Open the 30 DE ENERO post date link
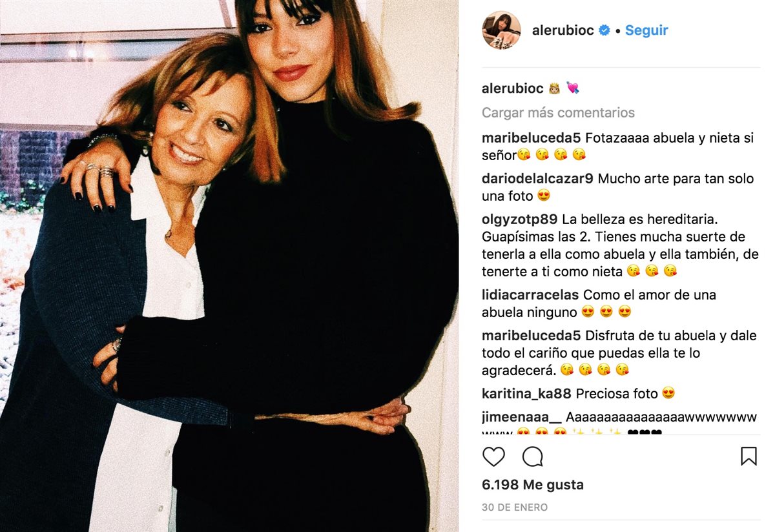The width and height of the screenshot is (775, 532). (x=515, y=507)
